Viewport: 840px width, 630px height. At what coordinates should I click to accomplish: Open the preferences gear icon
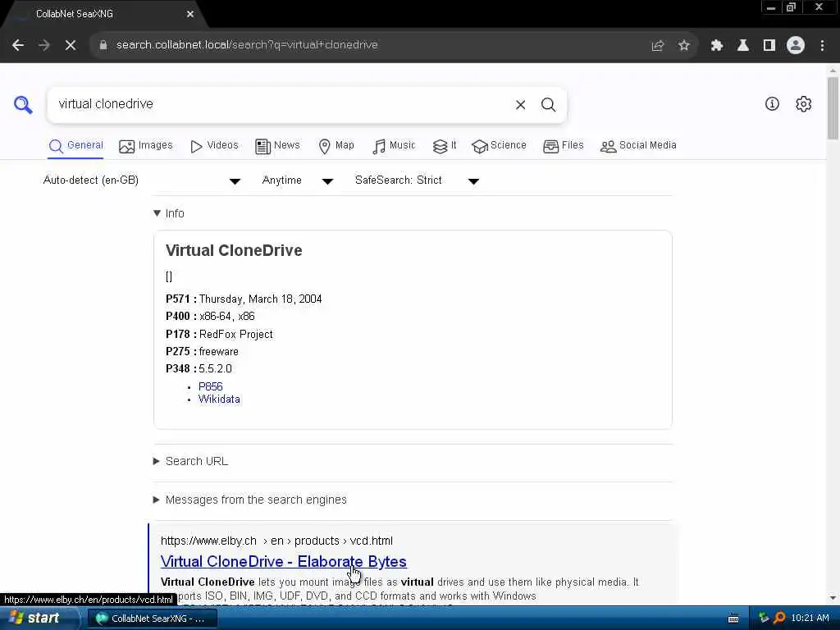point(804,104)
